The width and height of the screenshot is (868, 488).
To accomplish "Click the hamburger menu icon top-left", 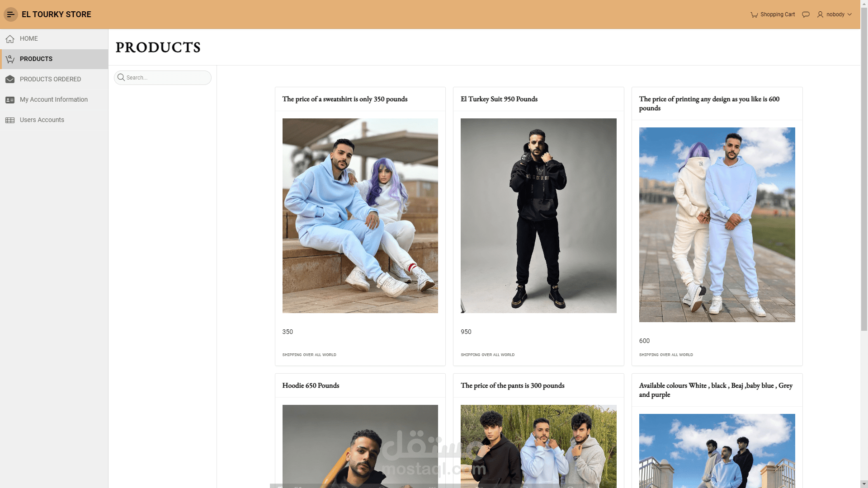I will point(10,14).
